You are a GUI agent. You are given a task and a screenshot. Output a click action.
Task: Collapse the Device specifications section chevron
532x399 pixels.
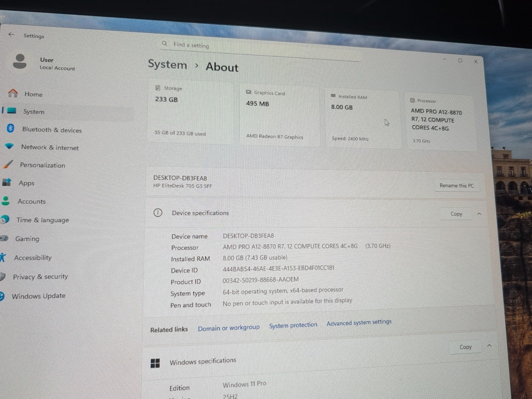coord(479,214)
